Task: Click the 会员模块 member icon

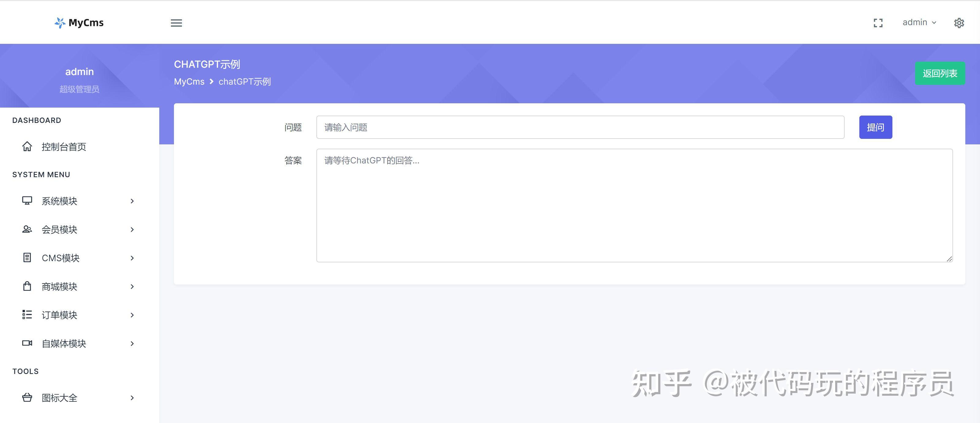Action: tap(27, 229)
